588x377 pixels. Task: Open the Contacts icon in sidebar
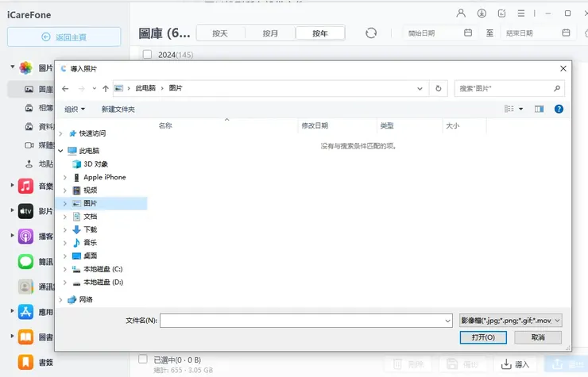[x=25, y=287]
